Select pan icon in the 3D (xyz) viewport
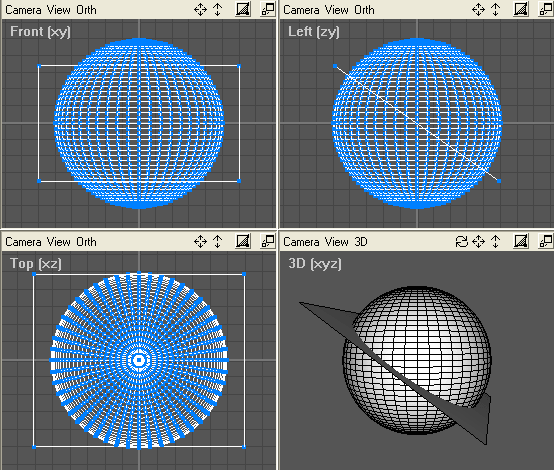Image resolution: width=554 pixels, height=470 pixels. (x=478, y=242)
